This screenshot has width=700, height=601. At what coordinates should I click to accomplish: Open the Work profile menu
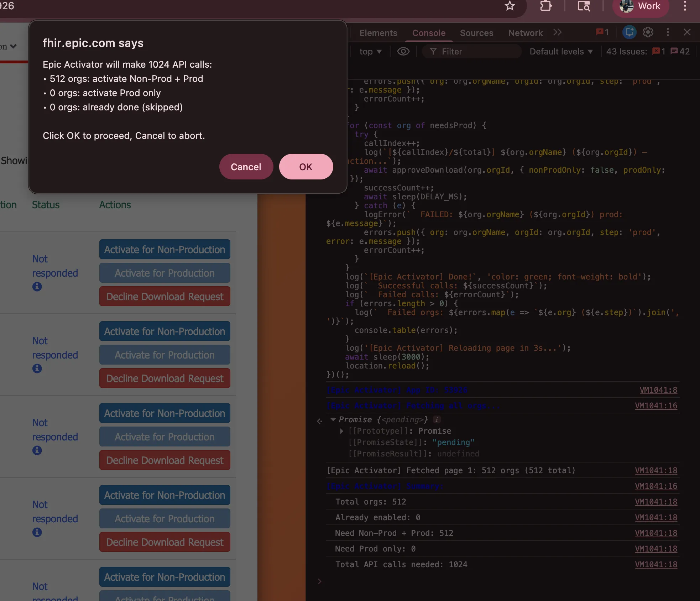tap(641, 6)
